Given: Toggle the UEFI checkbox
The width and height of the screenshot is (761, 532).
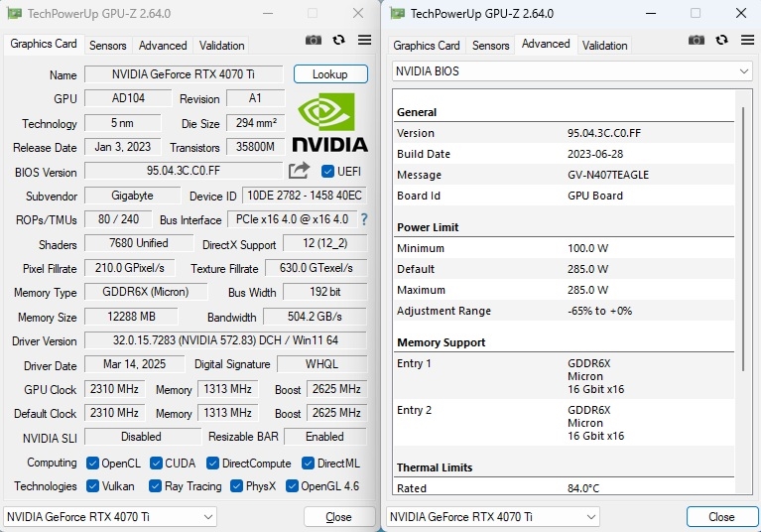Looking at the screenshot, I should (327, 172).
